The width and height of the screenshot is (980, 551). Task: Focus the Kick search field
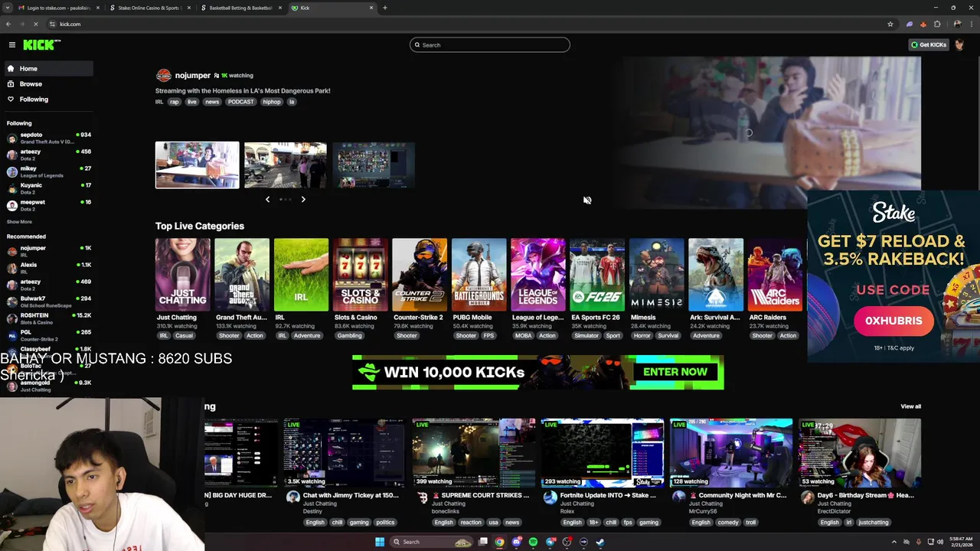tap(490, 45)
